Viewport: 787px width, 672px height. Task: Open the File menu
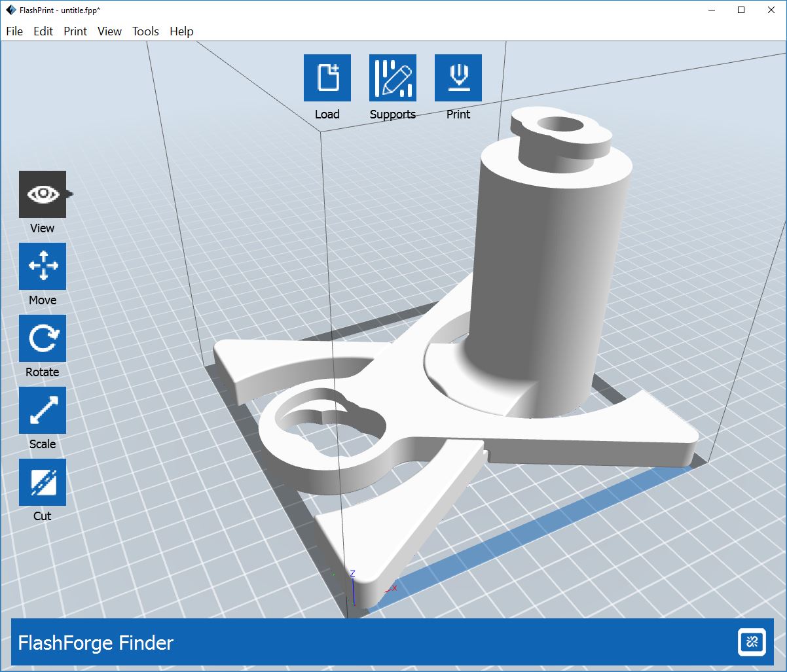[x=14, y=31]
